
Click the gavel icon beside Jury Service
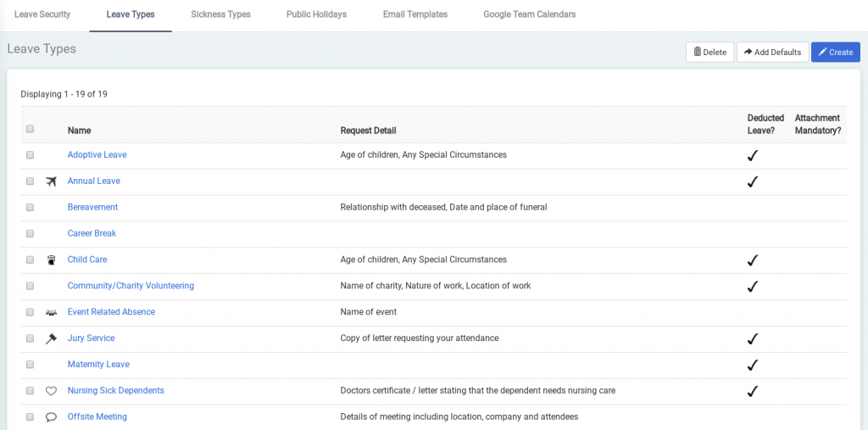pyautogui.click(x=51, y=338)
